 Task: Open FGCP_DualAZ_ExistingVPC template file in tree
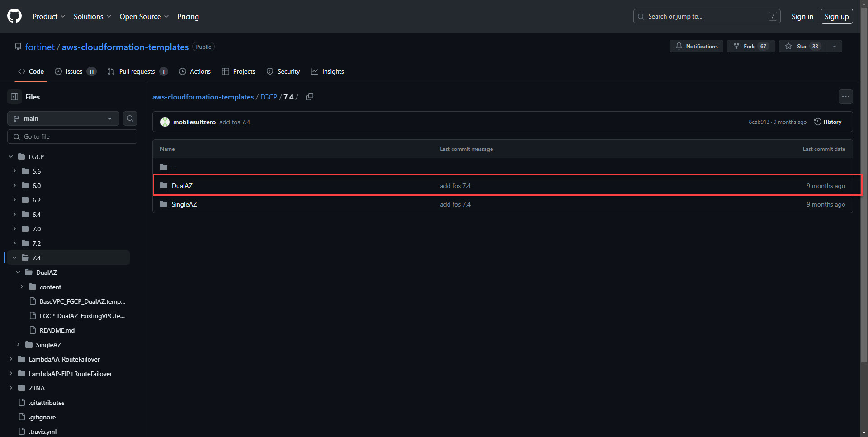click(82, 316)
